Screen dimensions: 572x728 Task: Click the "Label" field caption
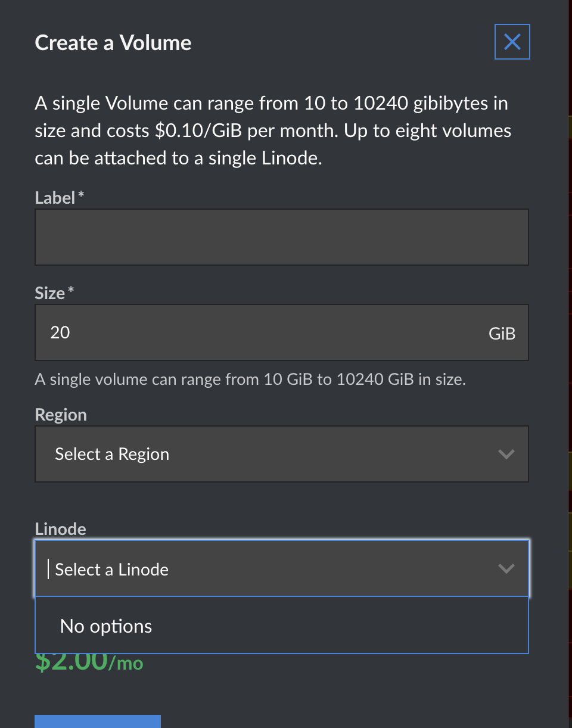point(55,198)
